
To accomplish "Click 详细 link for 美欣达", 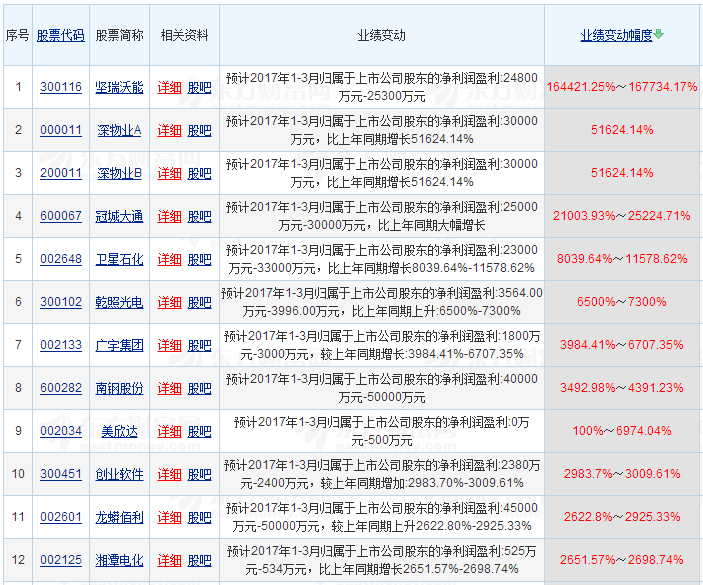I will 169,431.
